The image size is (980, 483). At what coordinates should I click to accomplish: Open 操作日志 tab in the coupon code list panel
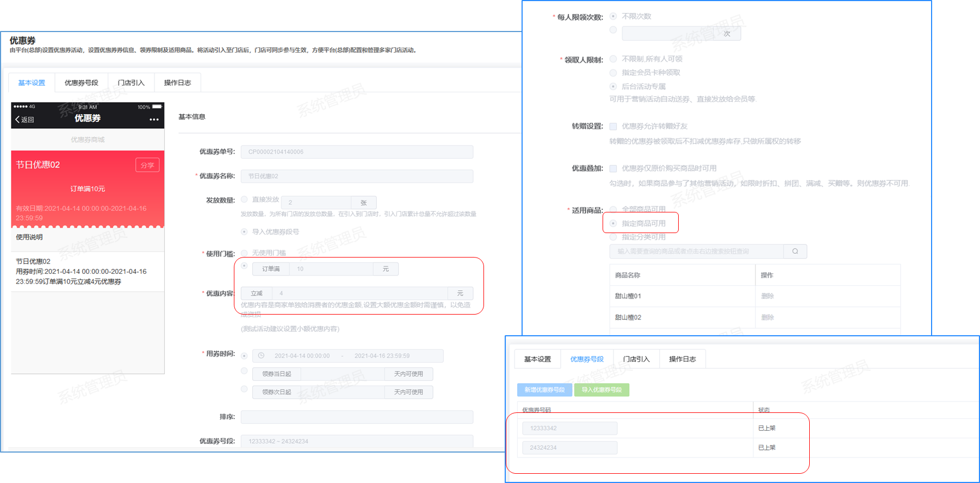click(x=683, y=359)
